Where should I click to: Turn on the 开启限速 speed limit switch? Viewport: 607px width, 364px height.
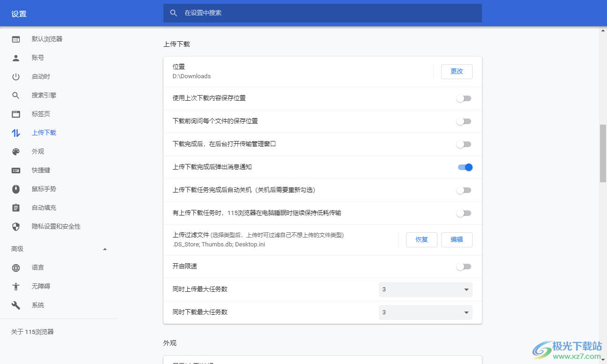coord(464,267)
